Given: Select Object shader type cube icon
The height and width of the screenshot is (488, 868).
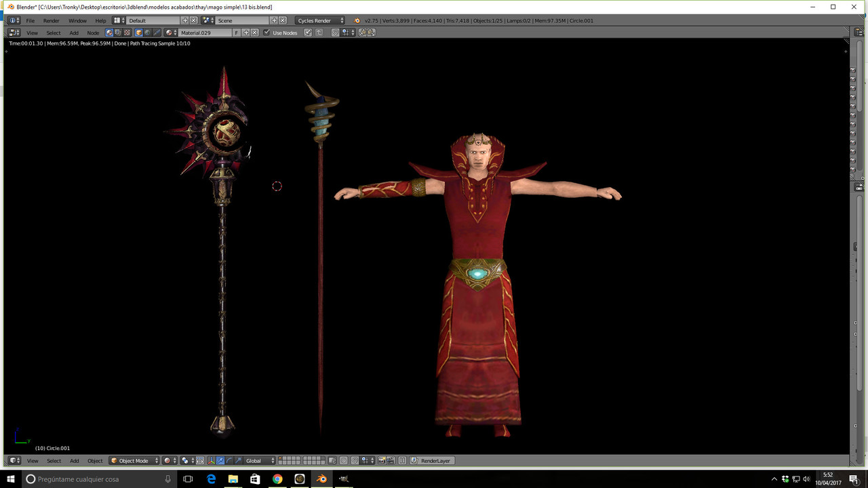Looking at the screenshot, I should point(139,33).
